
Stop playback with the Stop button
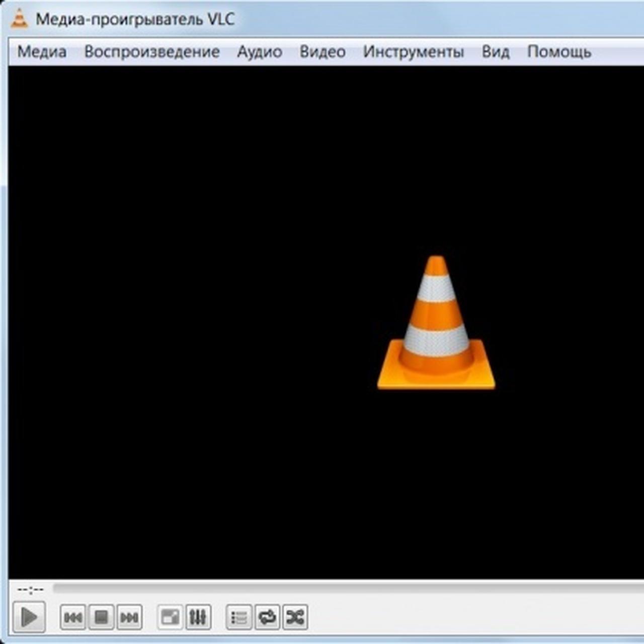click(101, 617)
